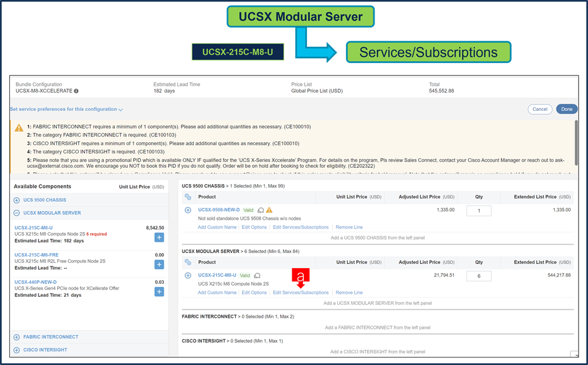Open UCSX-215C-M8-U link in Available Components

[x=33, y=228]
